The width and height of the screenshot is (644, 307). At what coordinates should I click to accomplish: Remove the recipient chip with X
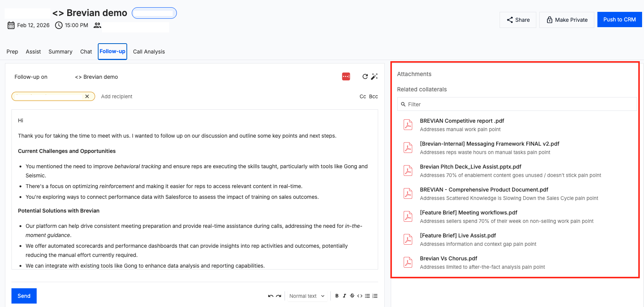coord(87,96)
